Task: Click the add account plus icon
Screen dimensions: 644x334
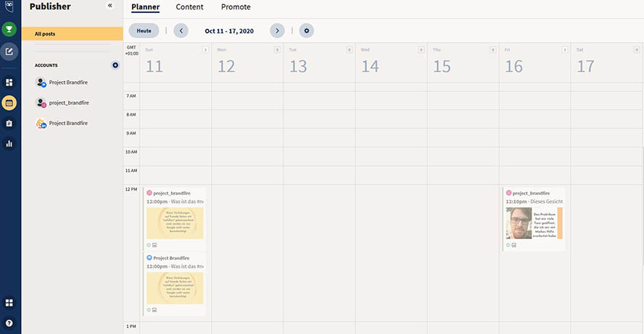Action: point(115,65)
